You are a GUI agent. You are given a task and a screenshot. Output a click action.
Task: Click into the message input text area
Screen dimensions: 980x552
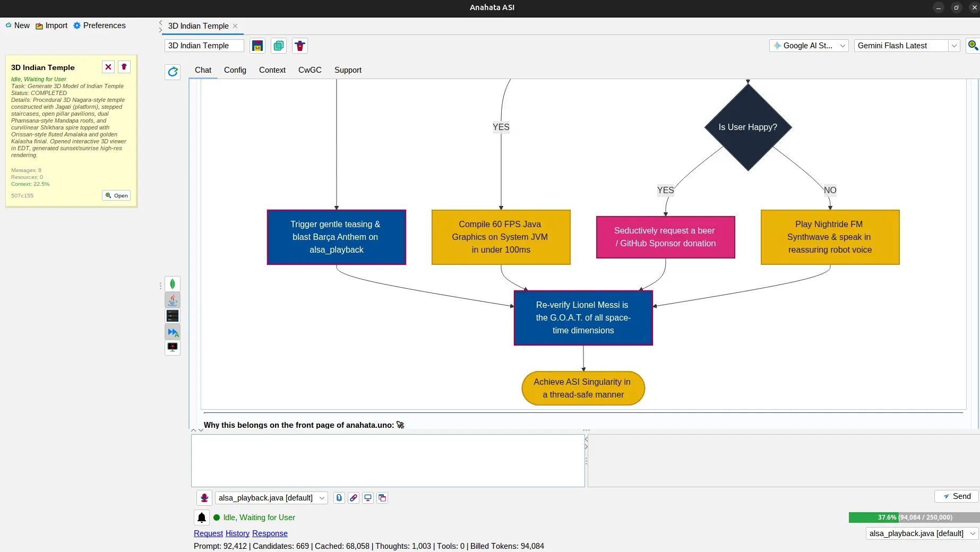(388, 461)
